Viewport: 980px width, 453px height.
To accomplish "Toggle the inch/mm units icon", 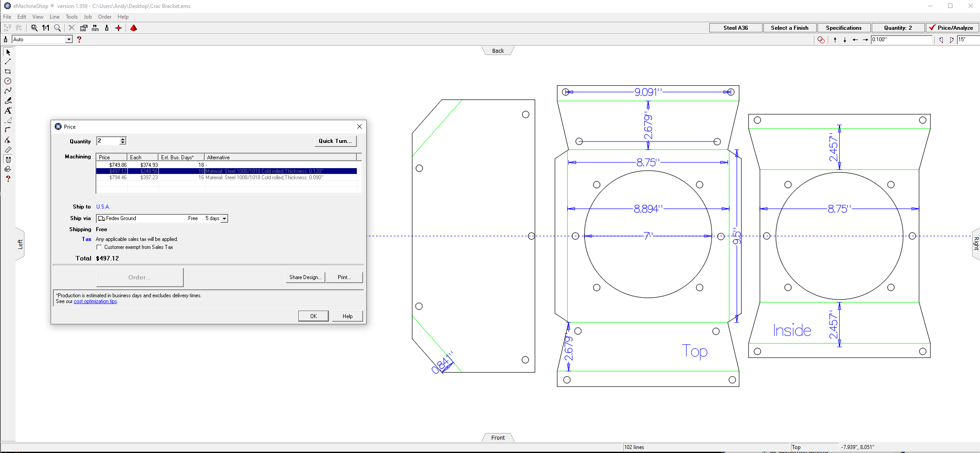I will click(95, 28).
